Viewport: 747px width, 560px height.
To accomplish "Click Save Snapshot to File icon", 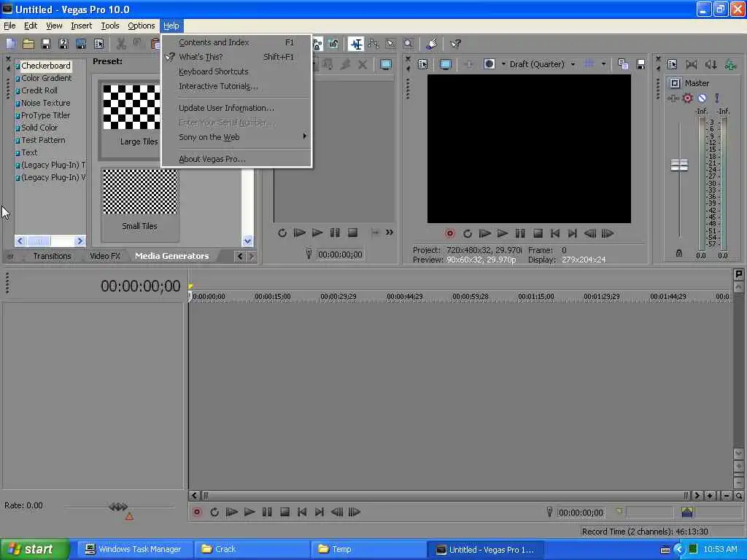I will point(640,64).
